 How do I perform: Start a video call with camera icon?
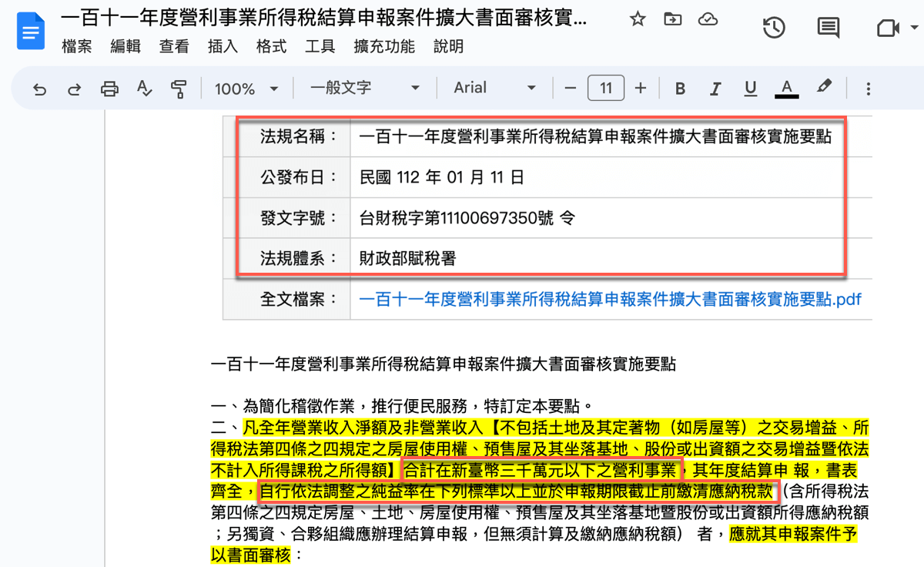pyautogui.click(x=888, y=29)
